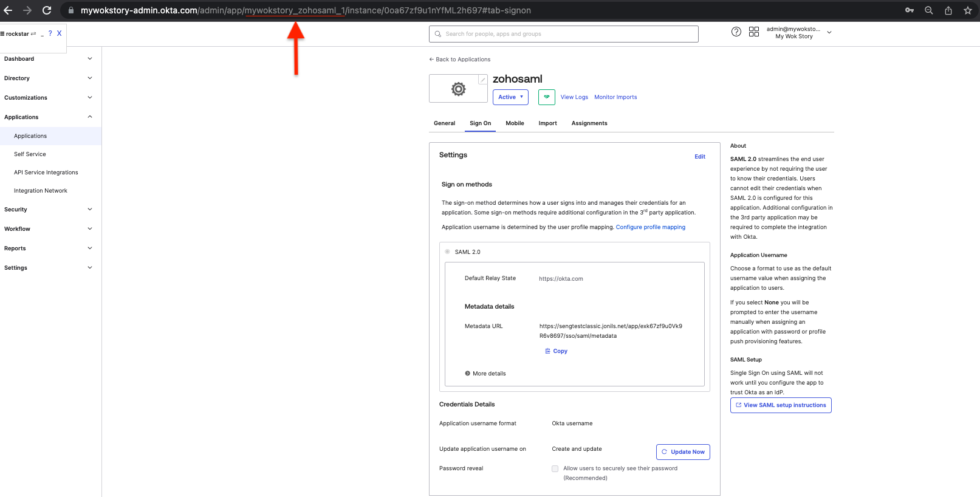Click the password key icon in address bar
The height and width of the screenshot is (497, 980).
click(909, 10)
